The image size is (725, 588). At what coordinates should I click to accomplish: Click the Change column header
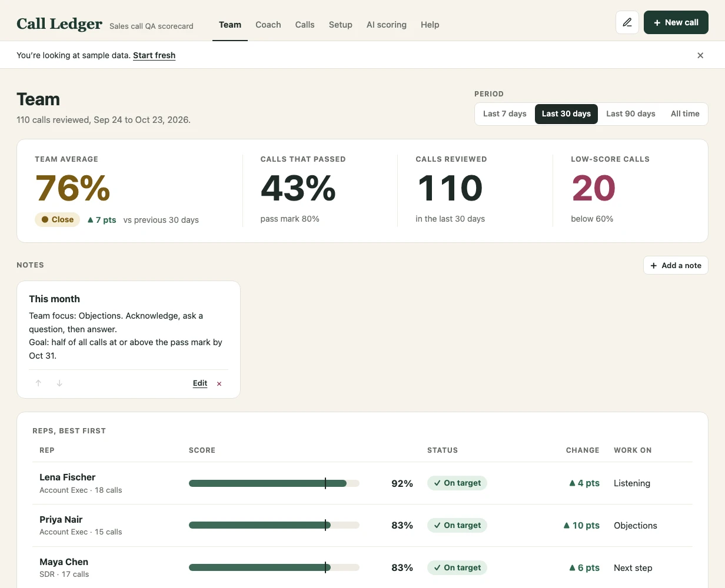pos(583,450)
